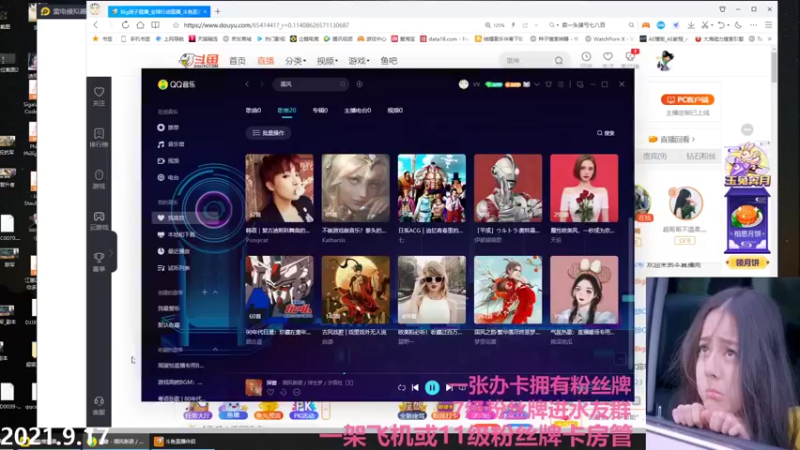This screenshot has width=800, height=450.
Task: Click 关注 heart in Douyu sidebar
Action: (x=99, y=96)
